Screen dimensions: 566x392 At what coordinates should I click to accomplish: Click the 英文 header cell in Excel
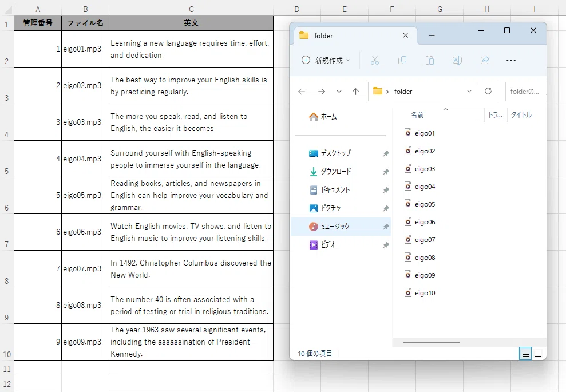coord(191,23)
